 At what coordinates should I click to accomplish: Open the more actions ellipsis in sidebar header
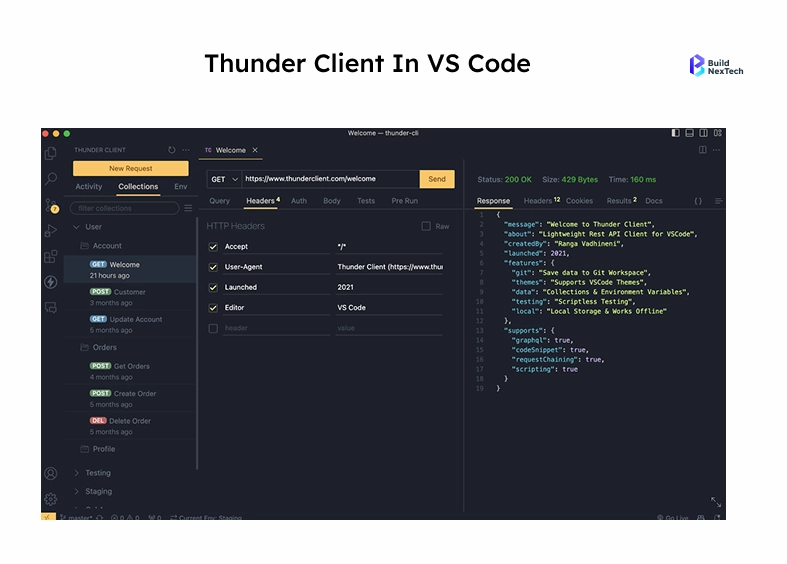186,150
